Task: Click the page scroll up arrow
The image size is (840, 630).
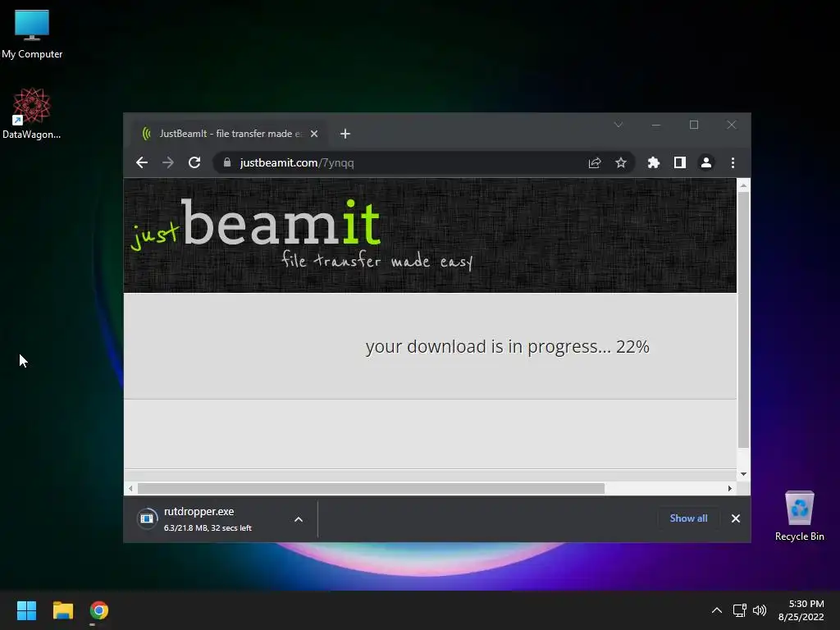Action: 743,185
